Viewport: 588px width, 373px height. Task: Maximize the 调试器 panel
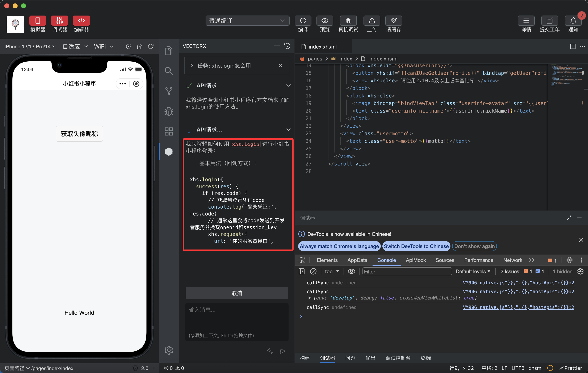coord(569,218)
